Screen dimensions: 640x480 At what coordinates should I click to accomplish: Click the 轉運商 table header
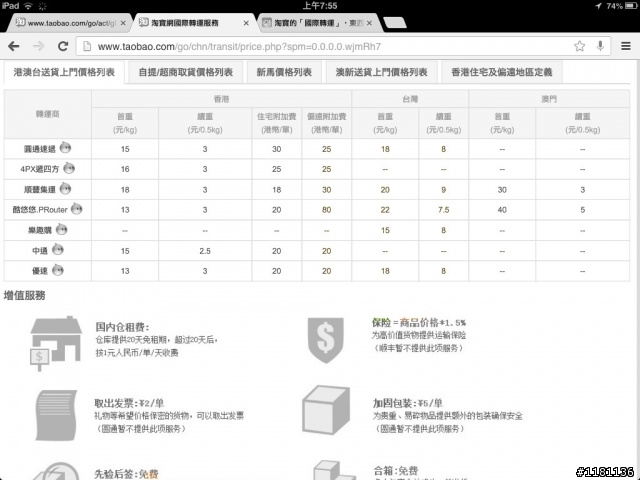(47, 114)
